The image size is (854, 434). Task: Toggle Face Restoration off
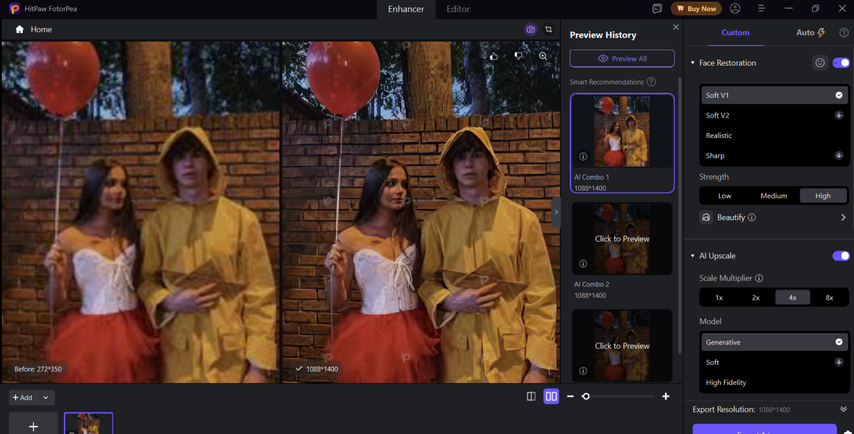pyautogui.click(x=841, y=63)
